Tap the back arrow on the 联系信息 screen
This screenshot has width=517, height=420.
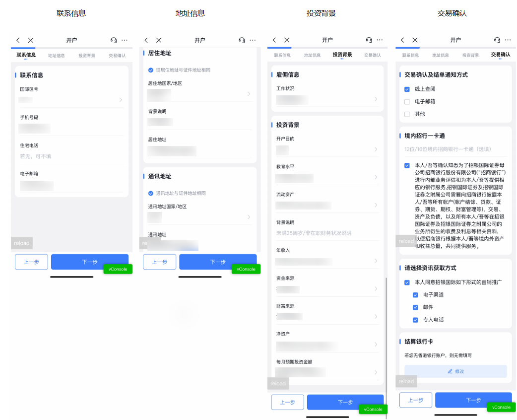click(18, 40)
